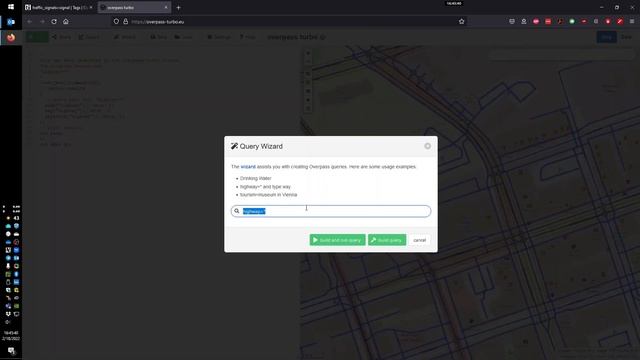
Task: Click the wizard search text field
Action: pyautogui.click(x=331, y=211)
